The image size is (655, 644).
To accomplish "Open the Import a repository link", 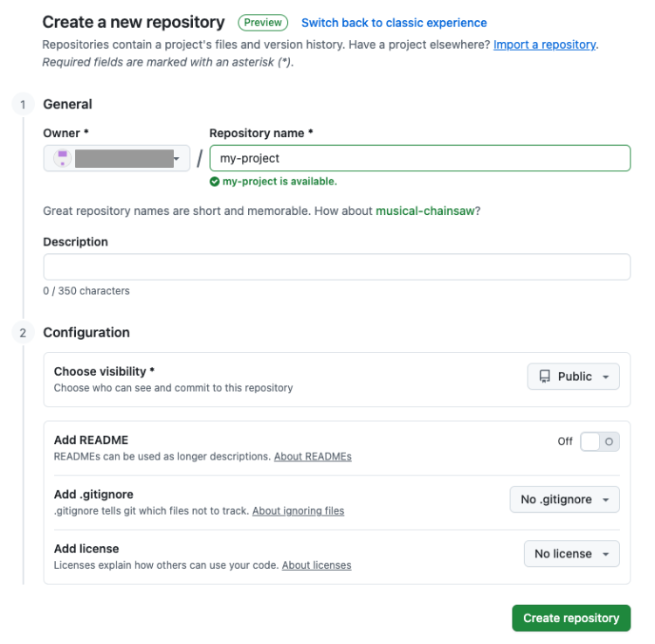I will click(x=545, y=45).
